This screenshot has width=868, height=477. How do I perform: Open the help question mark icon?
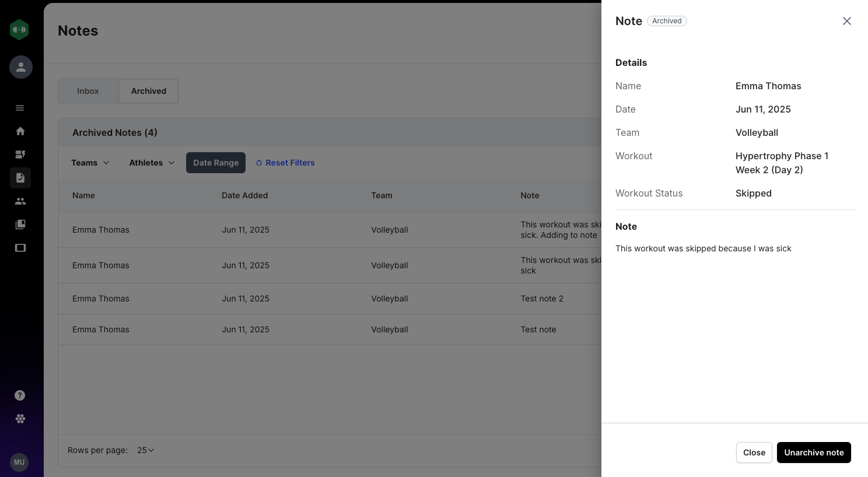point(20,395)
